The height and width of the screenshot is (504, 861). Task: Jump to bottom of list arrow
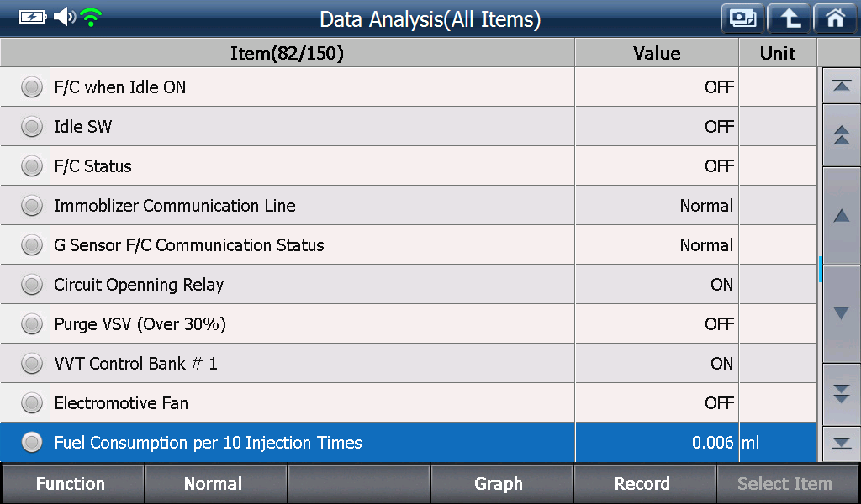coord(841,444)
